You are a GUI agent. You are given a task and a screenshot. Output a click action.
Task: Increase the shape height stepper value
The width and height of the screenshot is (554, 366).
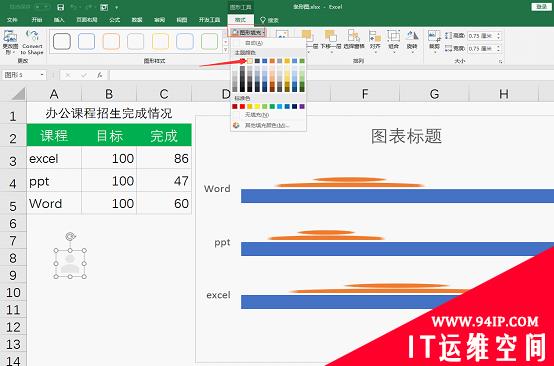pyautogui.click(x=498, y=34)
